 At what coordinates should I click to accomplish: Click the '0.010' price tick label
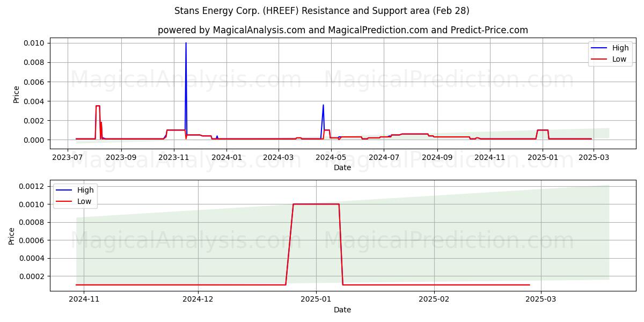35,43
